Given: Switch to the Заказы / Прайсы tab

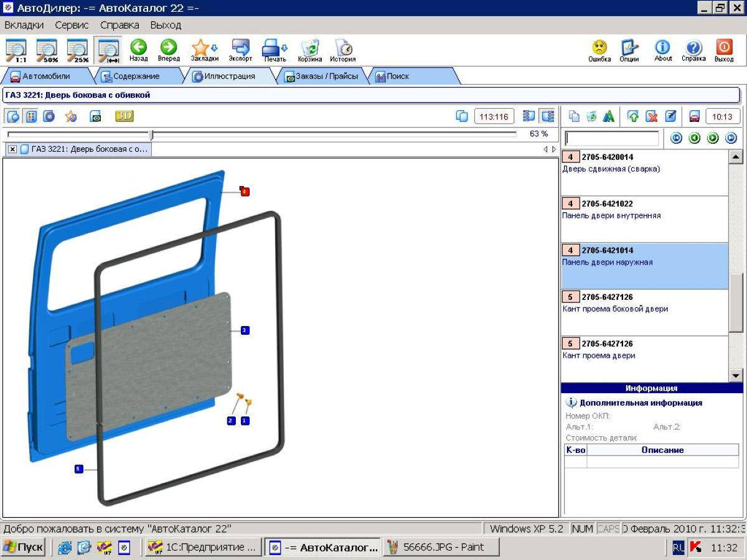Looking at the screenshot, I should (x=321, y=77).
